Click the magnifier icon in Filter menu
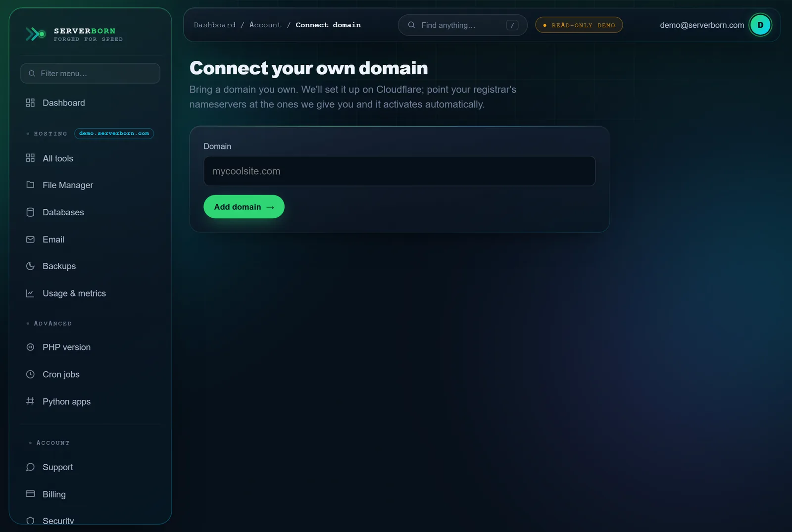 32,73
